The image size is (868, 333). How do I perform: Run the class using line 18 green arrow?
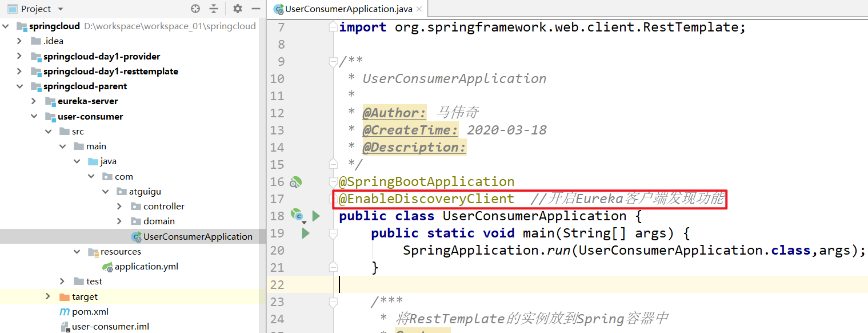click(x=316, y=216)
